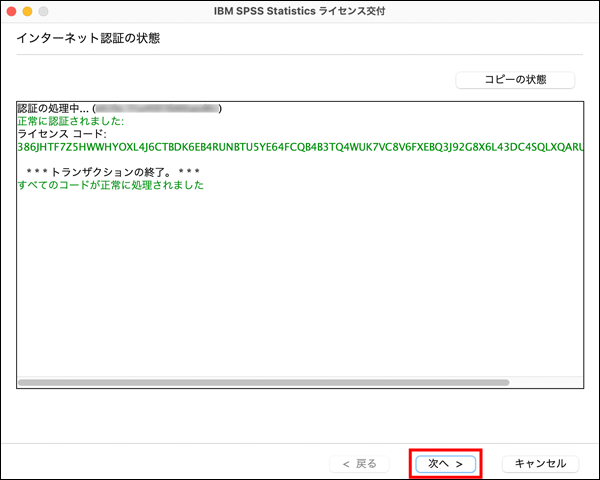Click the label ライセンス コード:
The image size is (600, 480).
click(62, 134)
